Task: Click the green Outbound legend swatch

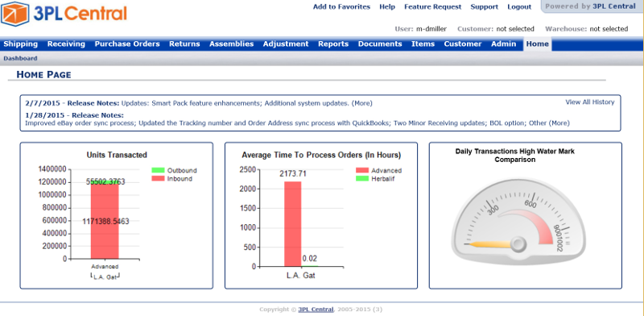Action: 158,170
